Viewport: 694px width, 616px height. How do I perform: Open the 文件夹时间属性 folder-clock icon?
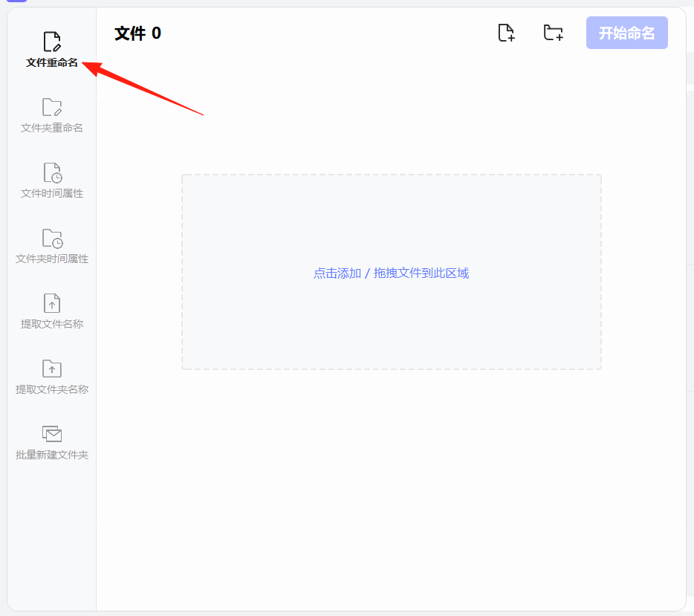tap(52, 238)
